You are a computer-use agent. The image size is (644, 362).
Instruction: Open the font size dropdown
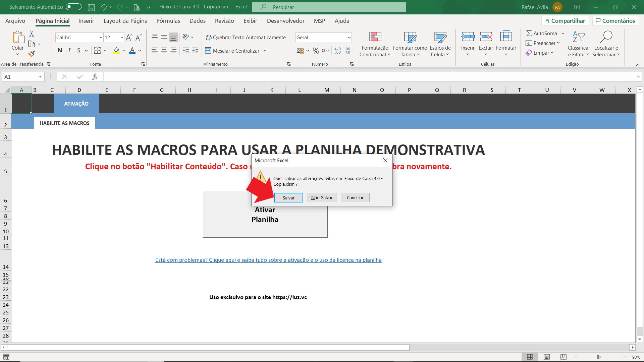point(122,38)
